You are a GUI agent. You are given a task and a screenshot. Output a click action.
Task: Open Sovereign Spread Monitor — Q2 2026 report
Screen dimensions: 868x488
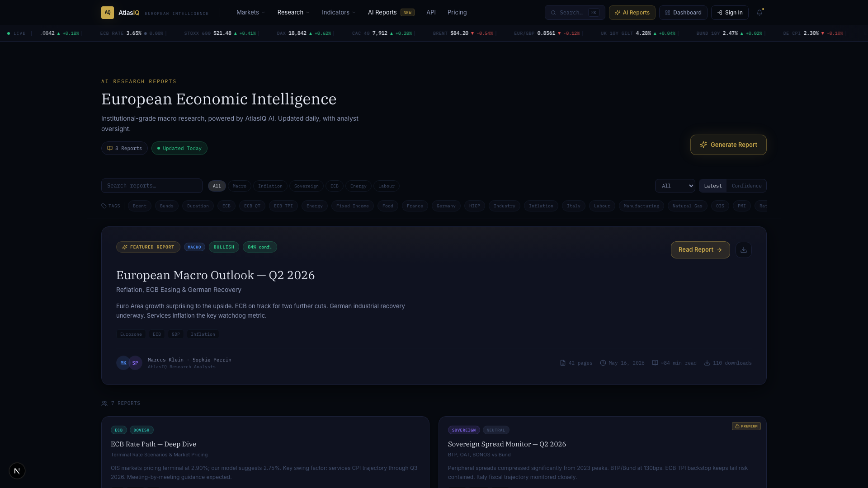coord(507,444)
